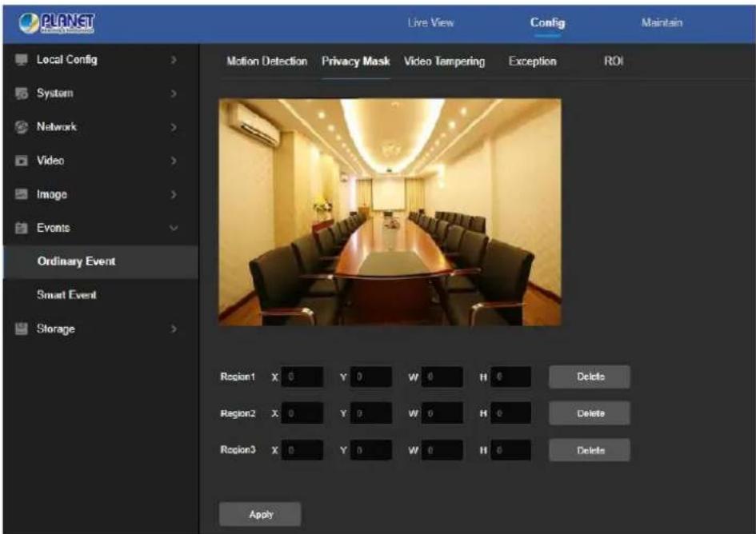Open the Video menu item

point(101,161)
